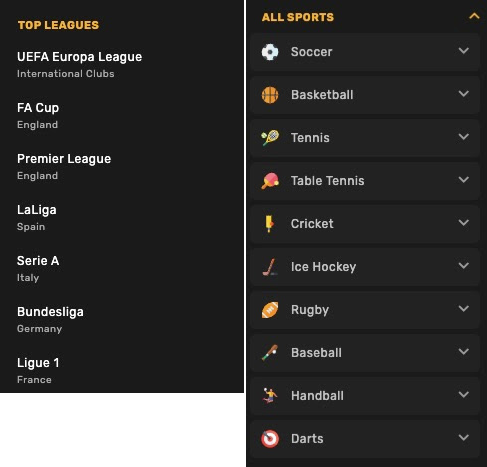Screen dimensions: 487x467
Task: Click the soccer ball icon
Action: [x=270, y=52]
